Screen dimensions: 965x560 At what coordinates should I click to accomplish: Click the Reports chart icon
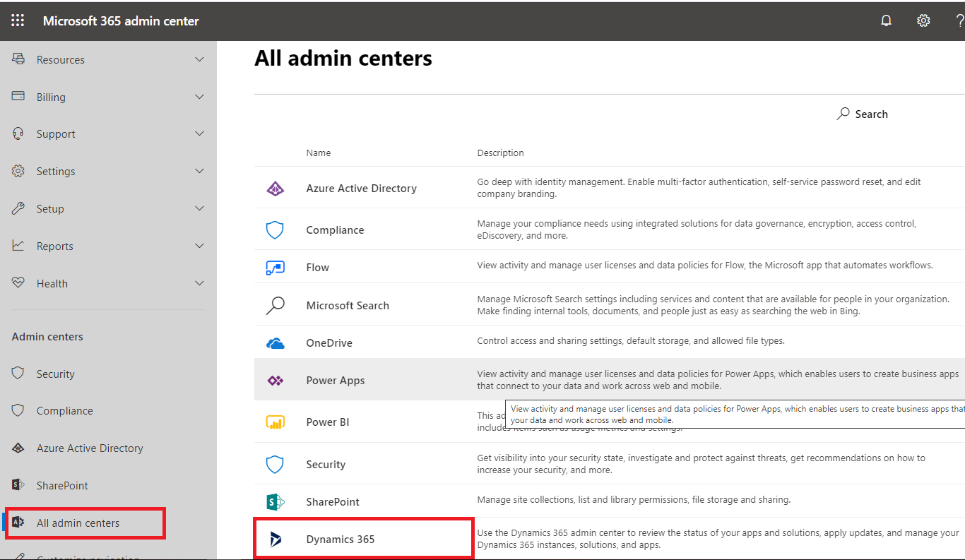(18, 246)
